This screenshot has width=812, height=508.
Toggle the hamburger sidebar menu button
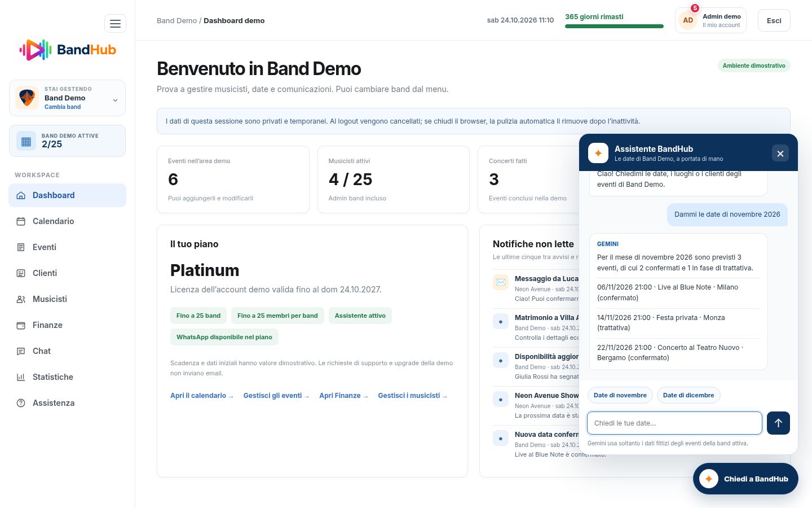[115, 24]
